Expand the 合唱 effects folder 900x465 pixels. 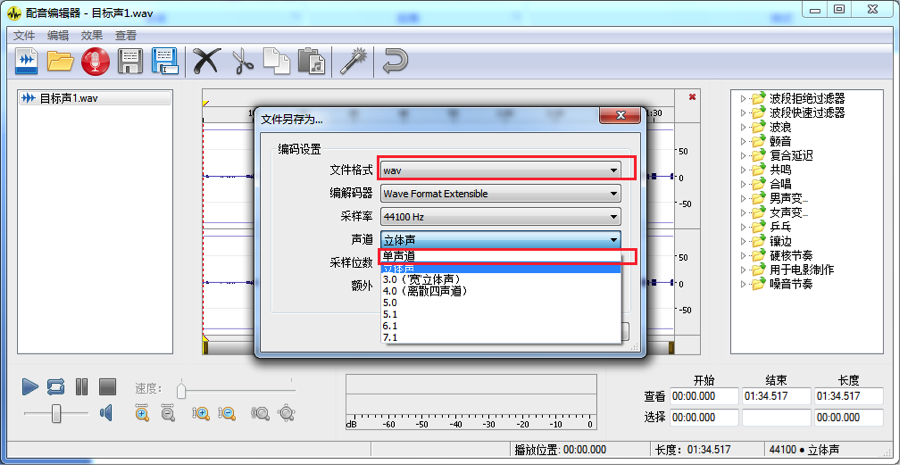(744, 184)
